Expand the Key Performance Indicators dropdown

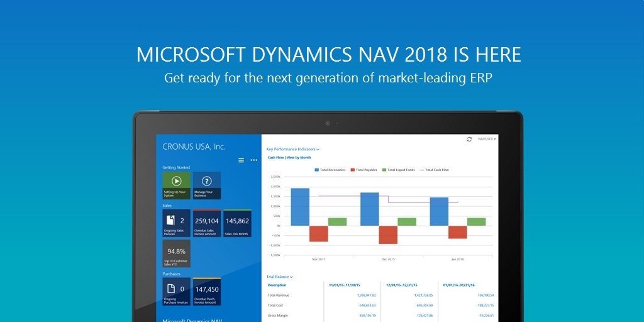pos(293,150)
